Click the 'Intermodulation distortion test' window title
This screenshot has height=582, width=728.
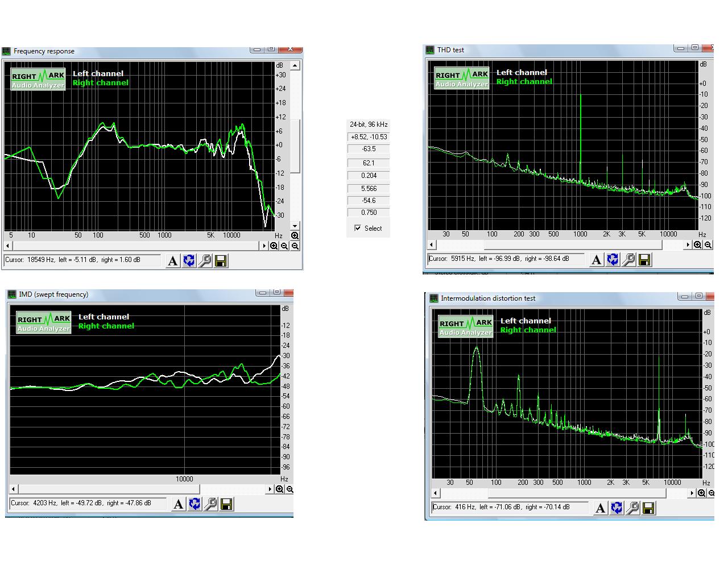488,298
